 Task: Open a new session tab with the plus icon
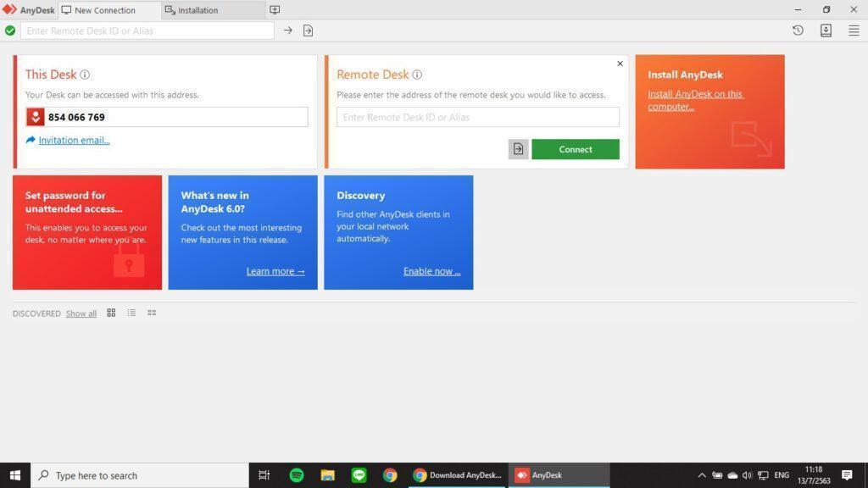(274, 9)
